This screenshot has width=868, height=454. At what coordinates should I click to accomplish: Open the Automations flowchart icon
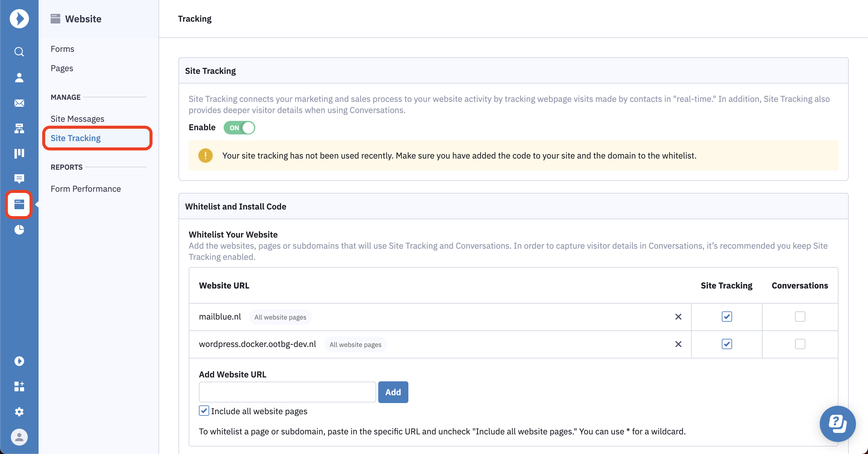coord(19,128)
